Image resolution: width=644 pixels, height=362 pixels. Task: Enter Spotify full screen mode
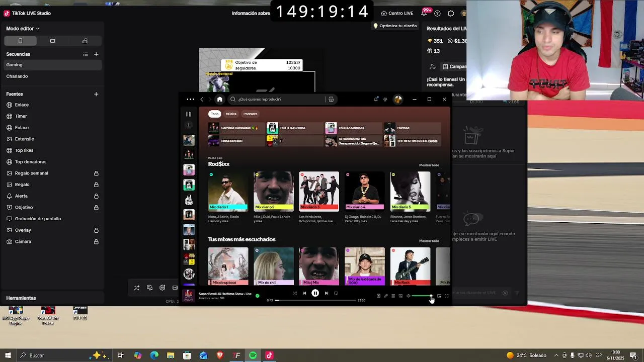click(x=446, y=296)
